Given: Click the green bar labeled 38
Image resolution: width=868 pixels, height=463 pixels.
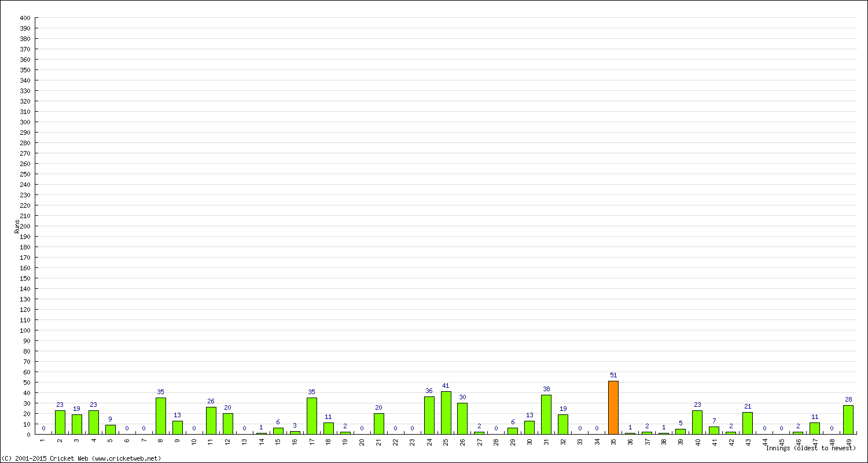Looking at the screenshot, I should (546, 414).
